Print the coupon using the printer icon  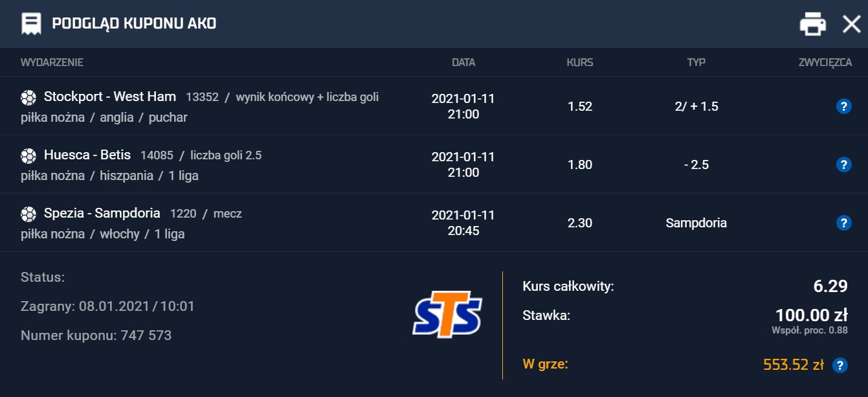pos(813,24)
